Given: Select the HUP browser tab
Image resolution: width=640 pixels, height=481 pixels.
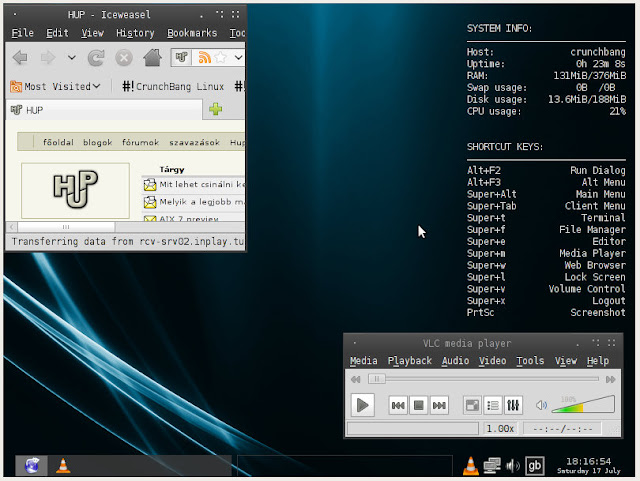Looking at the screenshot, I should click(104, 110).
